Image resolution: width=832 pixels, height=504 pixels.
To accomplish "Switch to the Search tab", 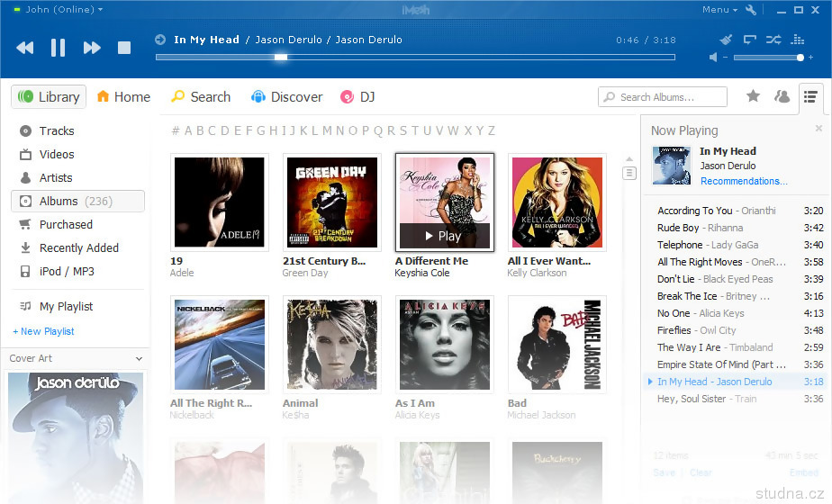I will (201, 96).
